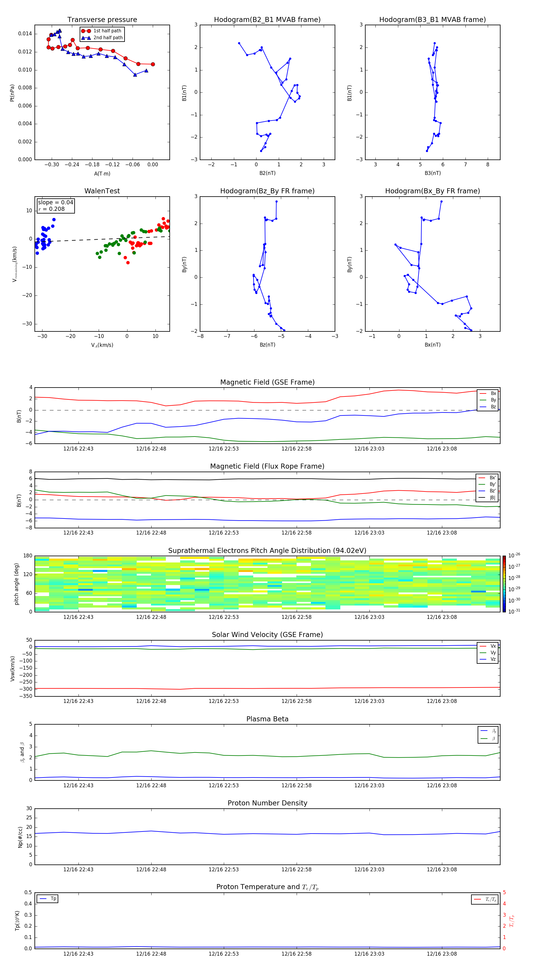Click the "Pt(nPa)" y-axis label
This screenshot has height=980, width=535.
(12, 92)
